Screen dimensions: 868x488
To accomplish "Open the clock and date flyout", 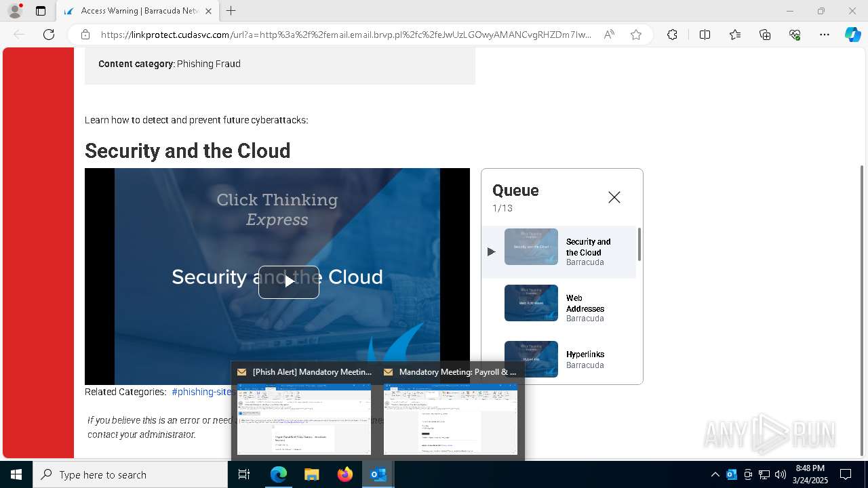I will point(810,474).
